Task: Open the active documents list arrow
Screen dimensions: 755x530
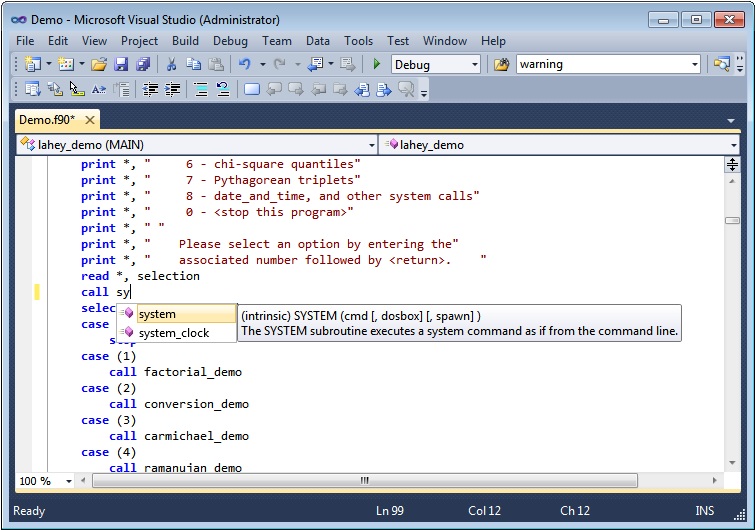Action: [730, 120]
